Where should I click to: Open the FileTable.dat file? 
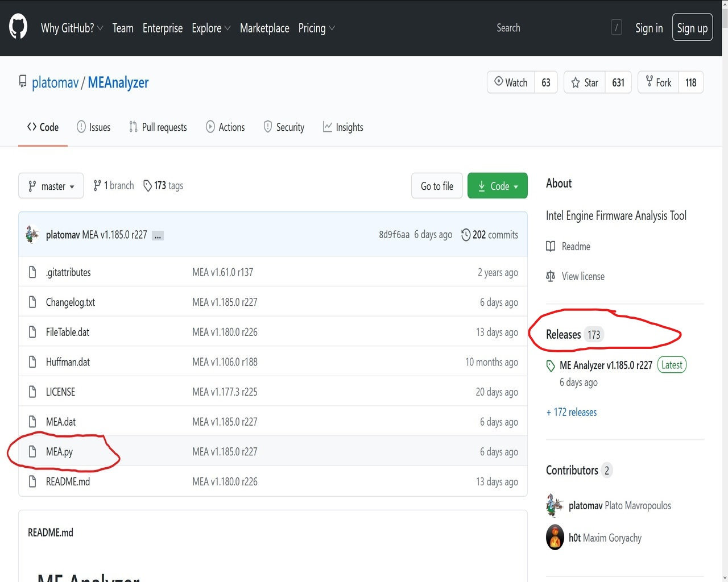tap(68, 332)
